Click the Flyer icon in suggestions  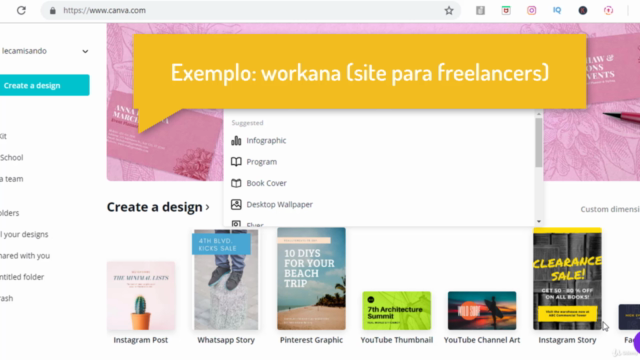pyautogui.click(x=236, y=224)
